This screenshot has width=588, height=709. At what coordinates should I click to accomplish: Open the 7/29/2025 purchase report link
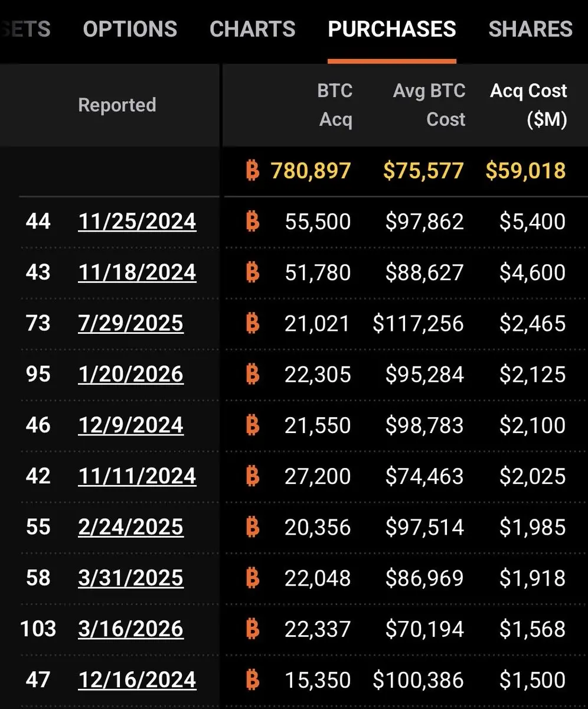(x=130, y=323)
